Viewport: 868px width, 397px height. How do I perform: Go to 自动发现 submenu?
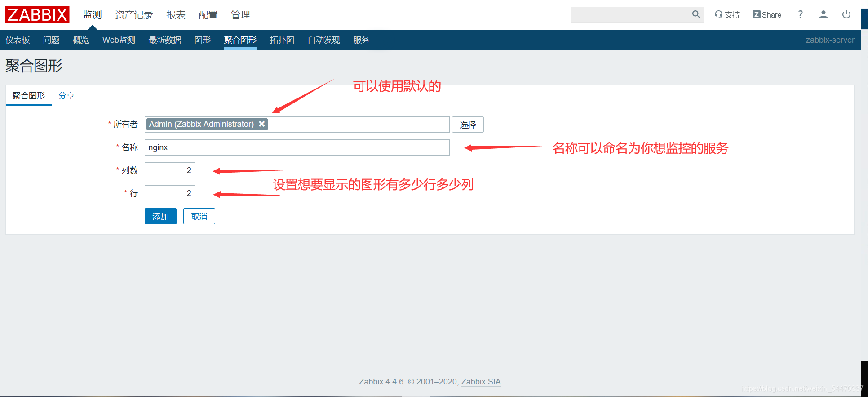pyautogui.click(x=324, y=40)
